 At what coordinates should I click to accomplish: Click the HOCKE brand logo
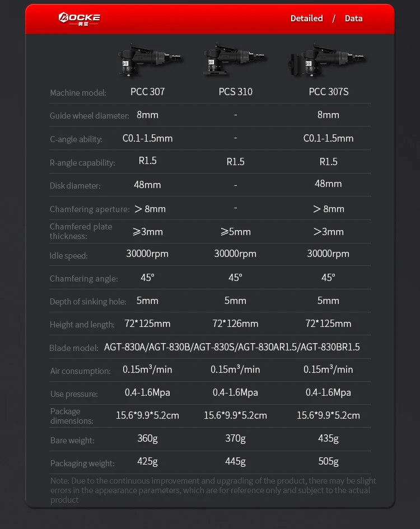point(80,19)
